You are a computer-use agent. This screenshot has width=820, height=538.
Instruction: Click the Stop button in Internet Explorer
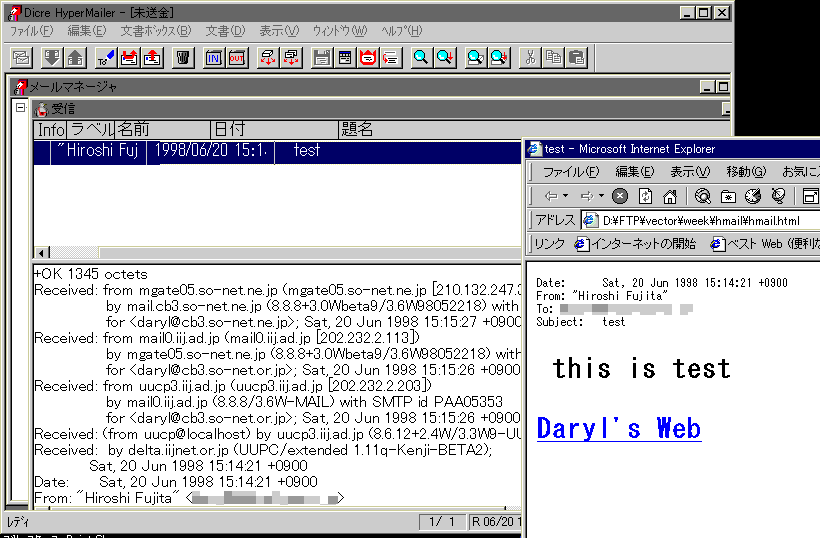coord(620,196)
